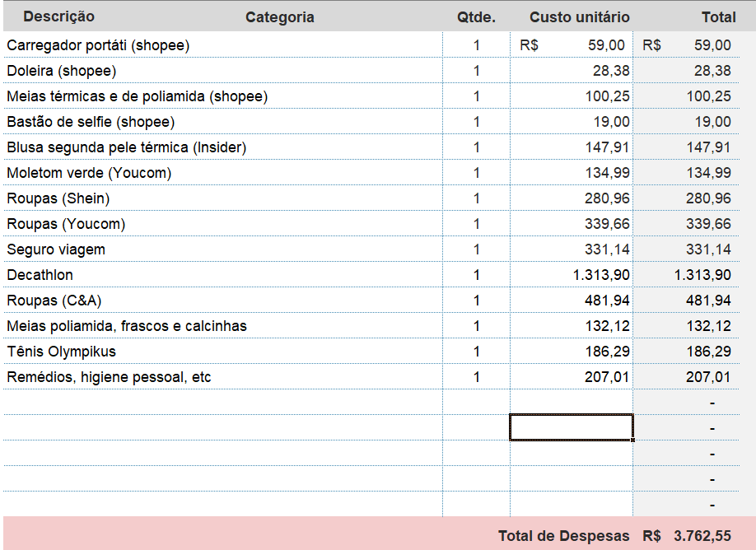This screenshot has height=550, width=756.
Task: Click the quantity cell for Moletom verde
Action: [476, 173]
